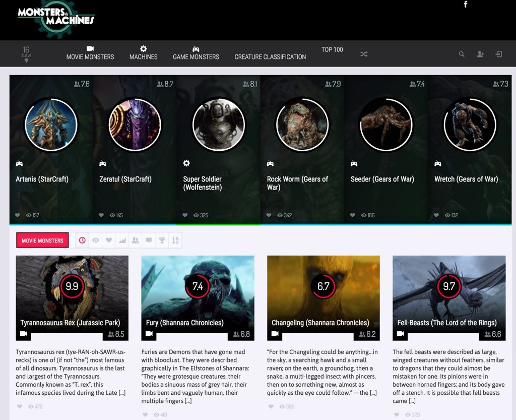
Task: Go to the Top 100 menu
Action: pos(332,49)
